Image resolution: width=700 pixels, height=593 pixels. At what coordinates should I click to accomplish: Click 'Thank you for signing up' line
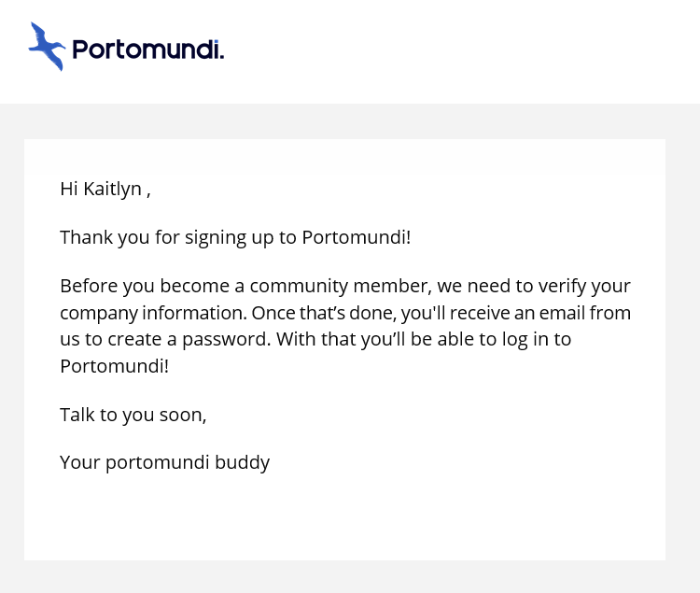[235, 238]
